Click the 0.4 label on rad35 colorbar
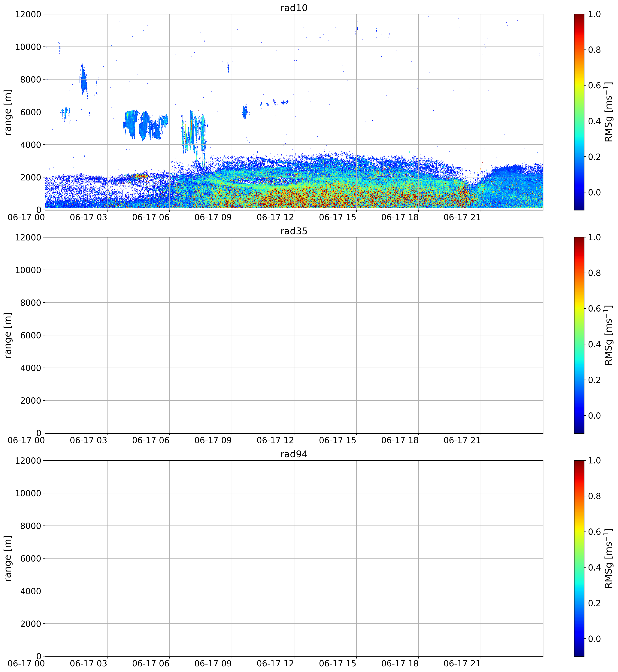618x672 pixels. [595, 344]
